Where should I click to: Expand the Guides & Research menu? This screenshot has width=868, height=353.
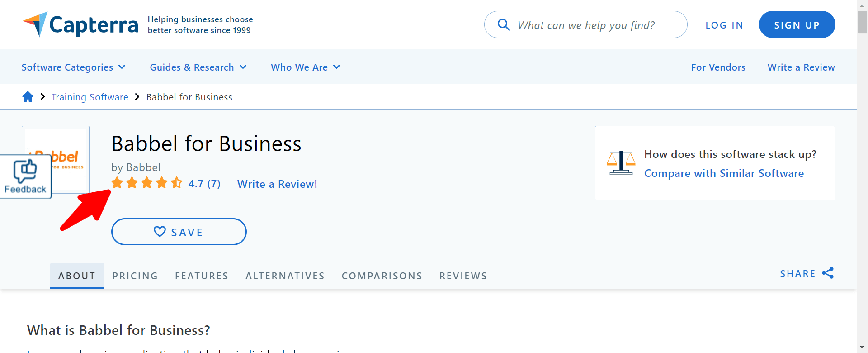click(198, 67)
